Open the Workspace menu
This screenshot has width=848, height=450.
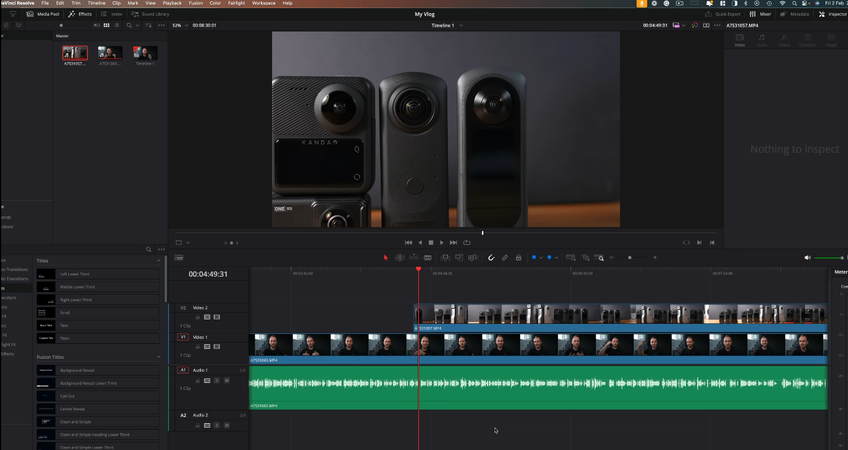tap(263, 3)
